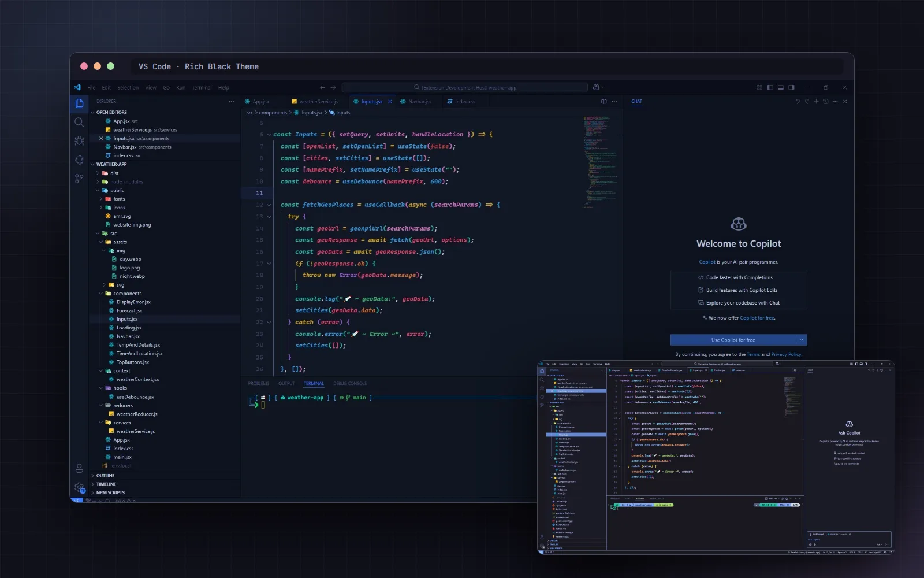The width and height of the screenshot is (924, 578).
Task: Click components in the breadcrumb path
Action: pyautogui.click(x=273, y=113)
